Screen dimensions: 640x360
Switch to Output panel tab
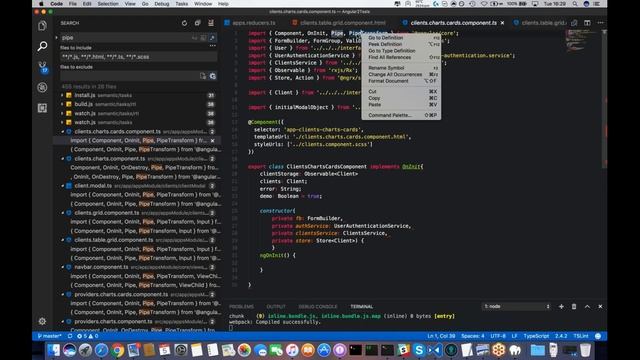(276, 307)
